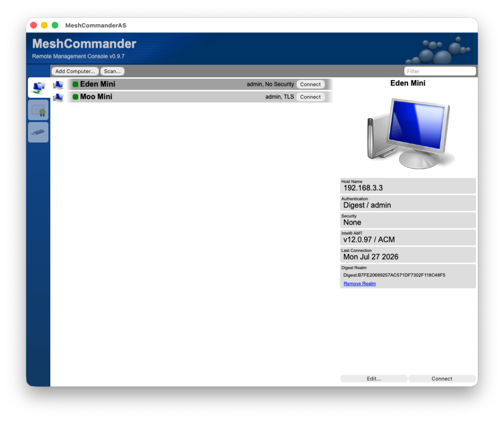Click 'admin, No Security' text

(x=270, y=85)
